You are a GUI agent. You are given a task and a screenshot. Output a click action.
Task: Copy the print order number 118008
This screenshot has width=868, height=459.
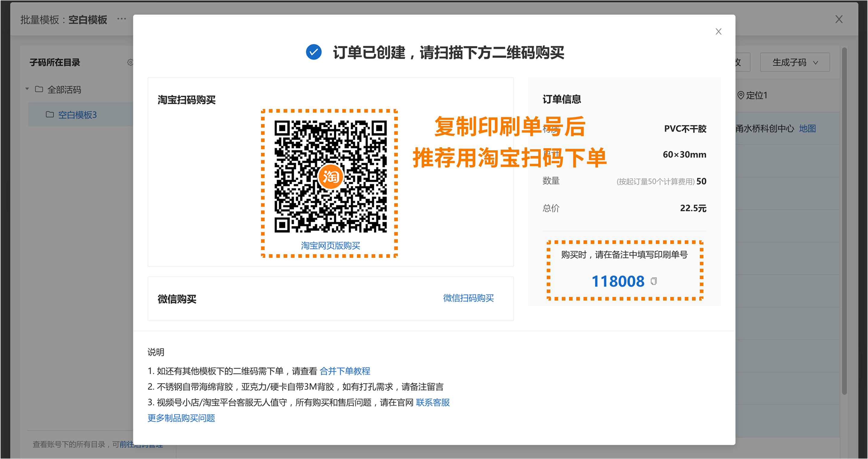pos(653,281)
